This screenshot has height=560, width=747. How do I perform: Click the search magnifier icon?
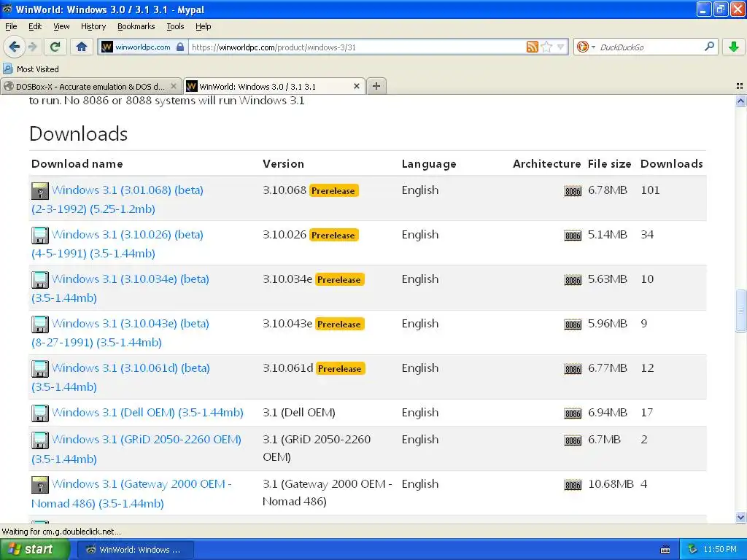[709, 47]
